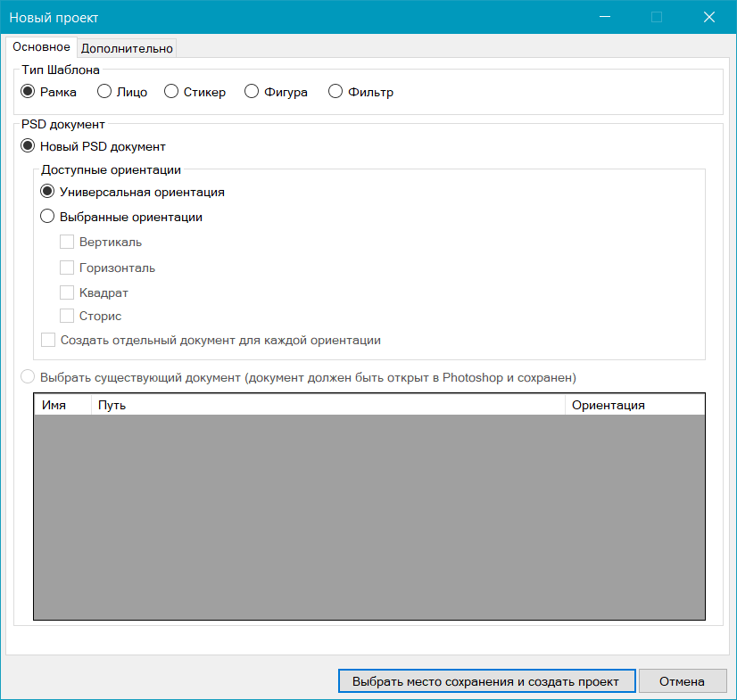
Task: Enable Создать отдельный документ для каждой ориентации
Action: (x=48, y=340)
